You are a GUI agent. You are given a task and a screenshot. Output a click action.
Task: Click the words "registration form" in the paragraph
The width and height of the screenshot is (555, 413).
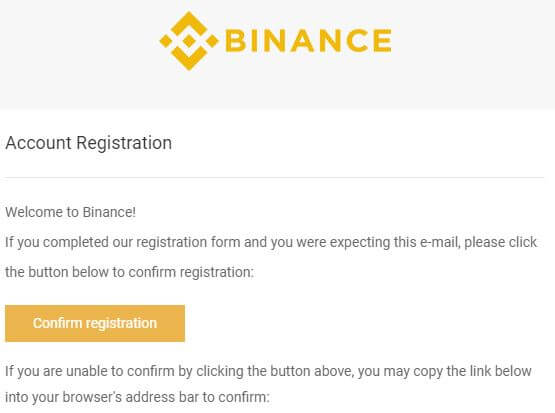[x=188, y=242]
